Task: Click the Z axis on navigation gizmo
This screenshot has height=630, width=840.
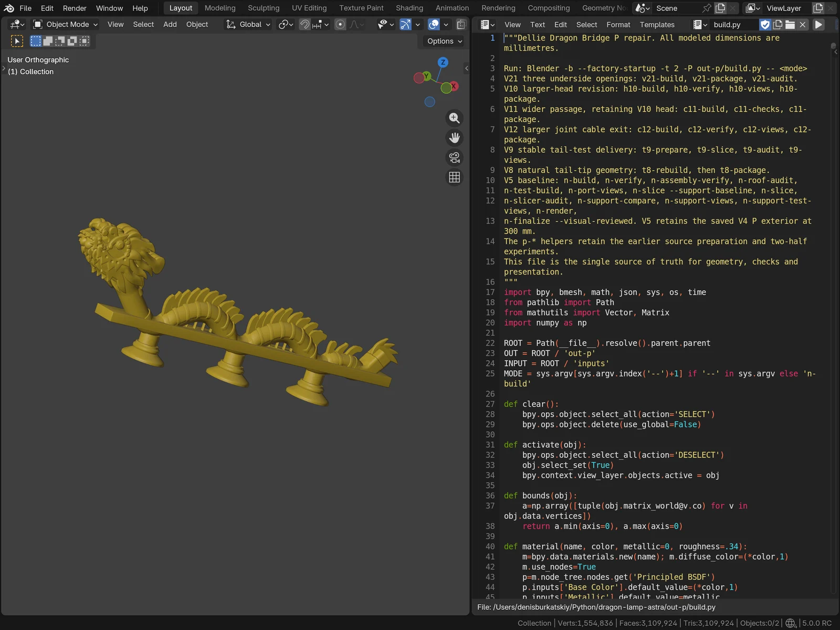Action: [x=443, y=62]
